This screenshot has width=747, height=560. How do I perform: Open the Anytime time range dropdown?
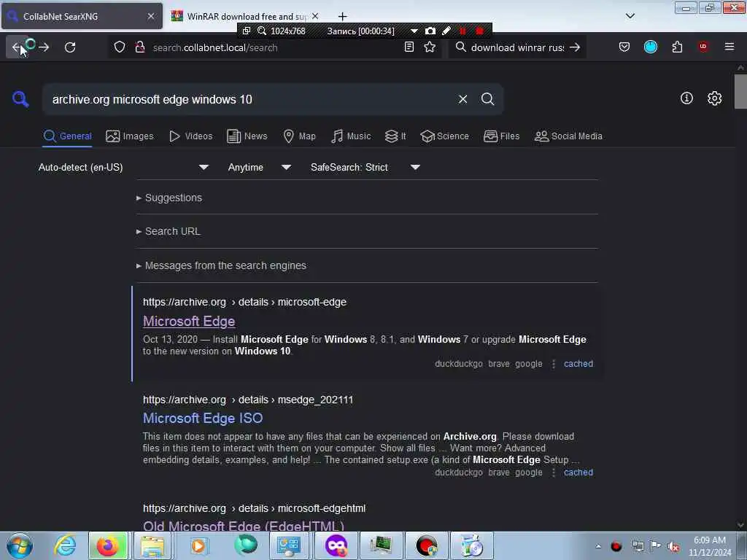[260, 167]
